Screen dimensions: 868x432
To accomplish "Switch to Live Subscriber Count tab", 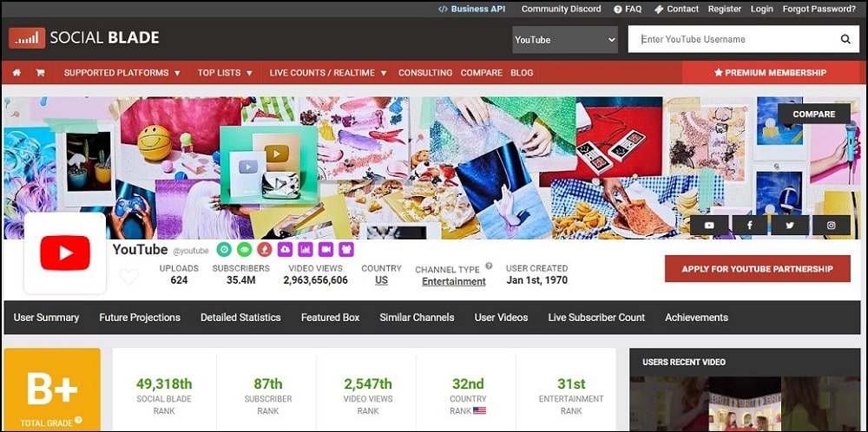I will pyautogui.click(x=597, y=317).
